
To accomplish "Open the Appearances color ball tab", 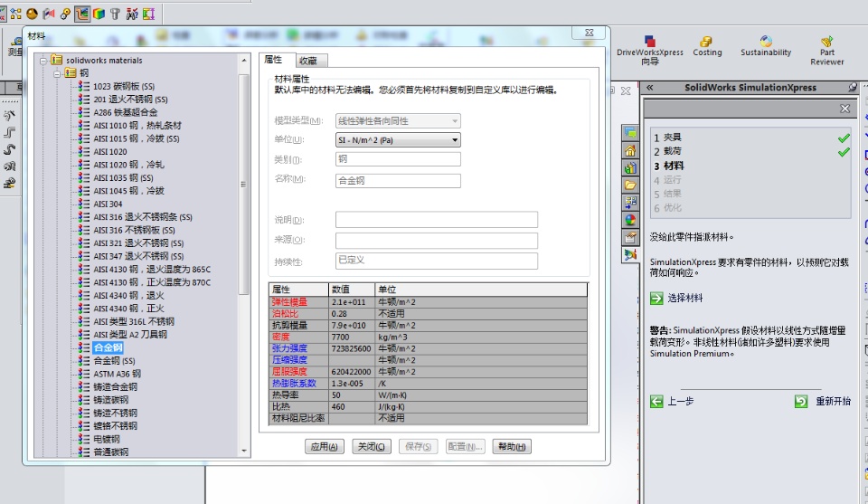I will (x=630, y=220).
